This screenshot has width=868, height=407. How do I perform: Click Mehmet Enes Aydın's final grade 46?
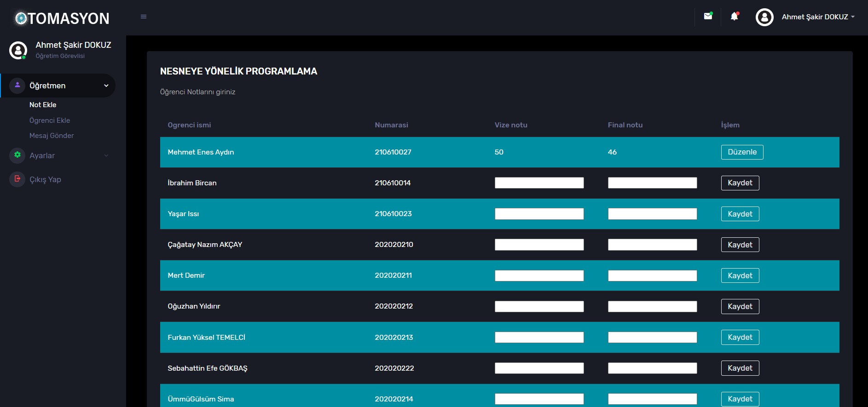(x=612, y=152)
